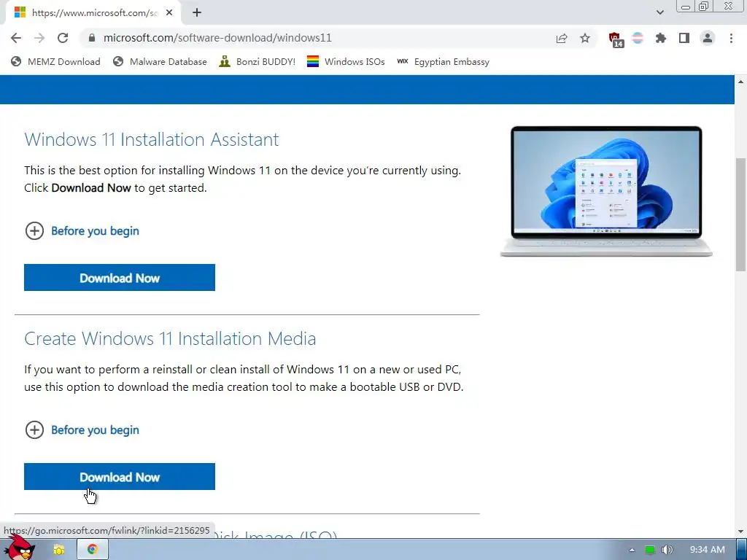
Task: Share this page icon in address bar
Action: click(x=562, y=38)
